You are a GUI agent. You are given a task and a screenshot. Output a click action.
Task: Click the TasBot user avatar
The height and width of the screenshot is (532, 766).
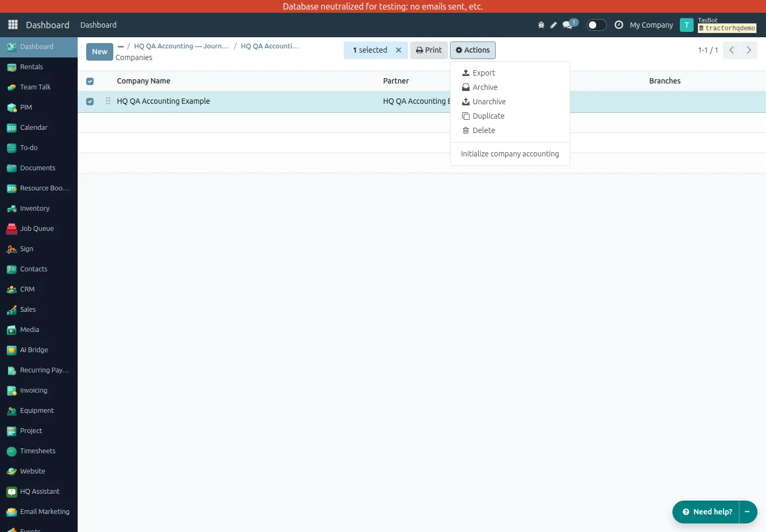(x=687, y=25)
